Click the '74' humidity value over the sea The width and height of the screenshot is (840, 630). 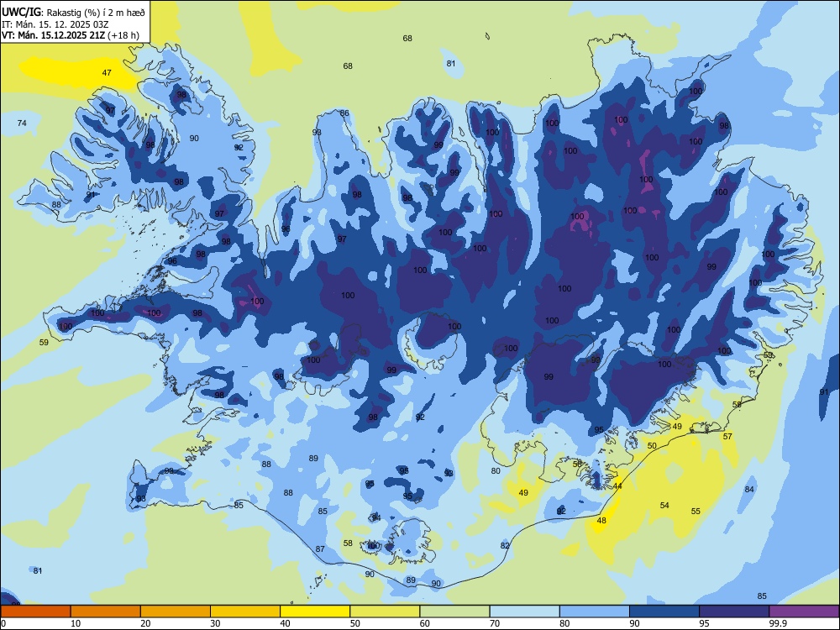pos(22,123)
